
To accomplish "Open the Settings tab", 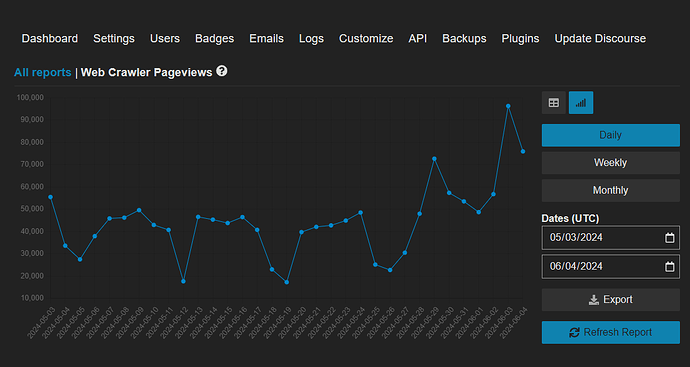I will pyautogui.click(x=114, y=39).
